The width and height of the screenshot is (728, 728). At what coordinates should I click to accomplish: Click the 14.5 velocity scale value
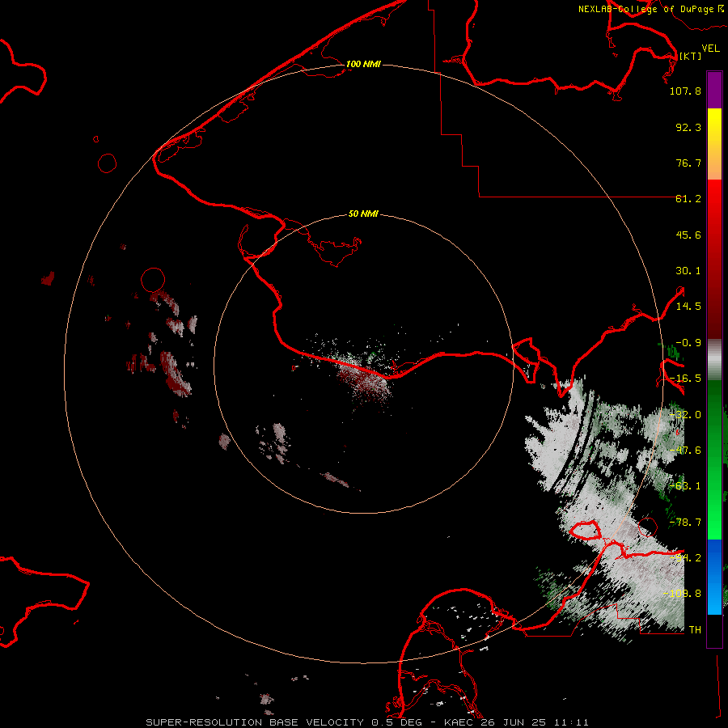point(688,307)
